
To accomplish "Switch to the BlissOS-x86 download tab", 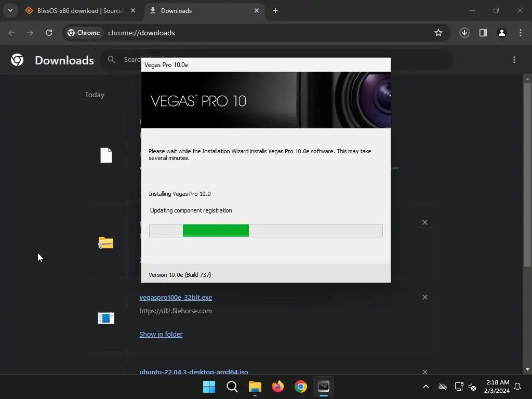I will coord(81,10).
